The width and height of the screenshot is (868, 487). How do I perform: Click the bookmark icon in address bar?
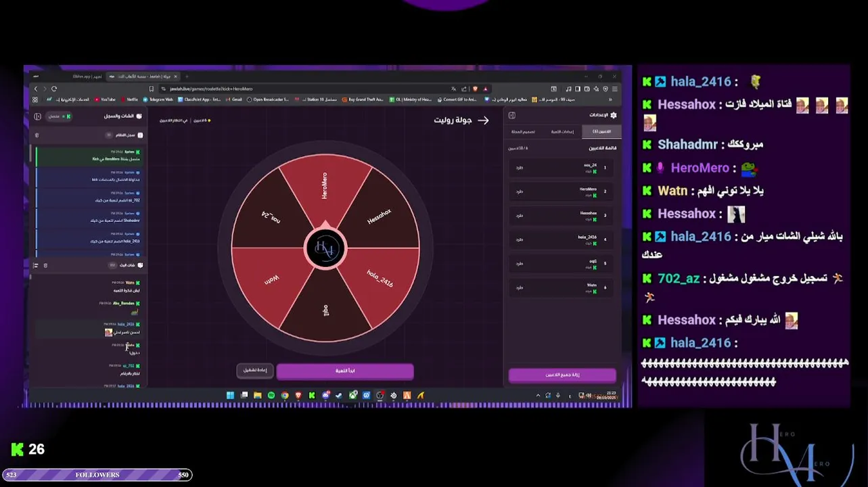point(152,89)
